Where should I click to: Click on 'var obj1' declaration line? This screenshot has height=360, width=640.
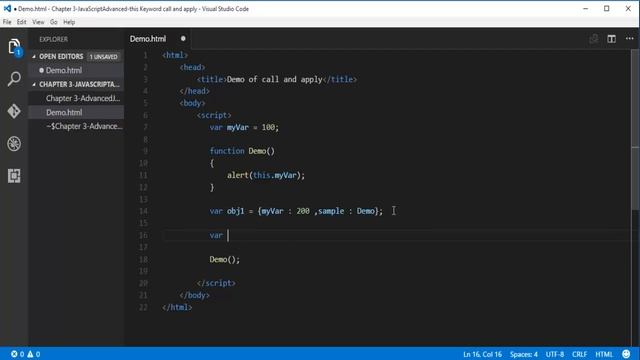[296, 211]
